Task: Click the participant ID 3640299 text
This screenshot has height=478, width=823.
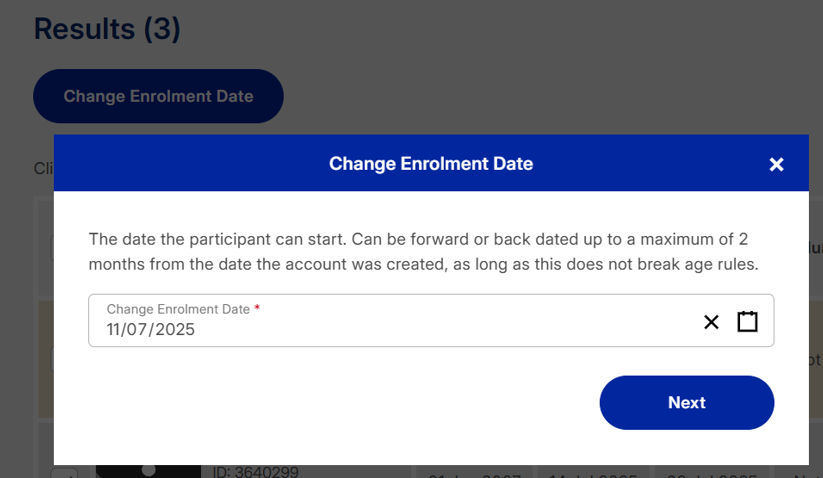Action: point(255,471)
